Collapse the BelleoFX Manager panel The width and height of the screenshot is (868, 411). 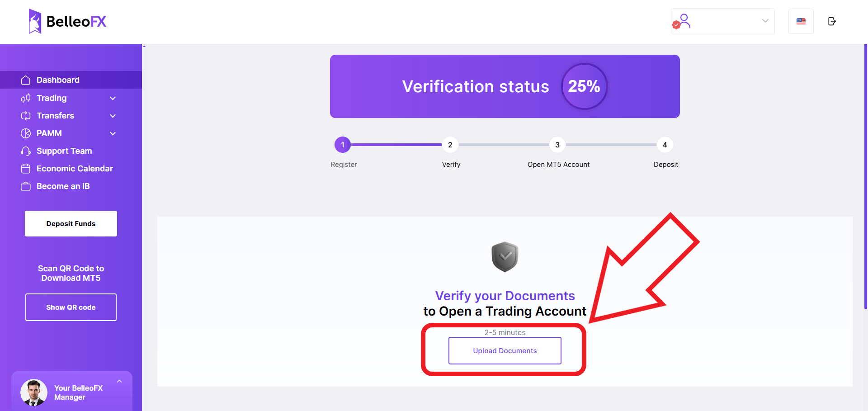click(119, 381)
